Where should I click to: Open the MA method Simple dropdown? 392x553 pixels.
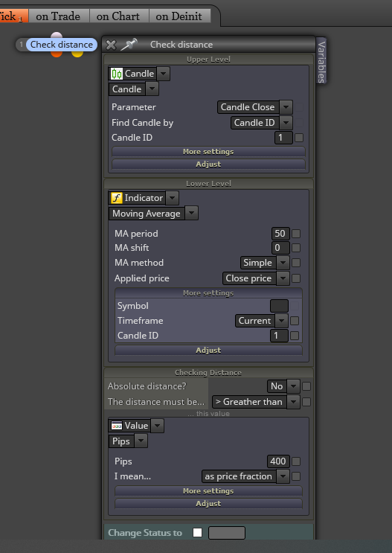click(x=283, y=263)
